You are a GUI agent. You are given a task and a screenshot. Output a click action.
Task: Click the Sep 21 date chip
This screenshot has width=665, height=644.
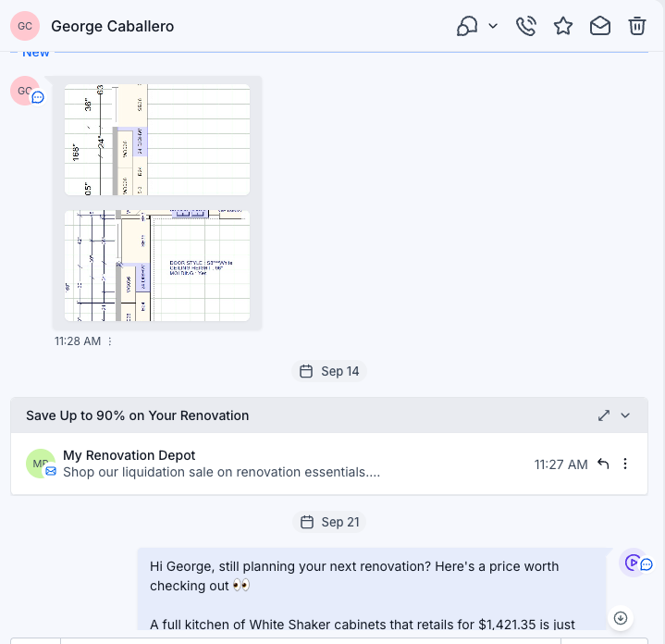coord(329,522)
